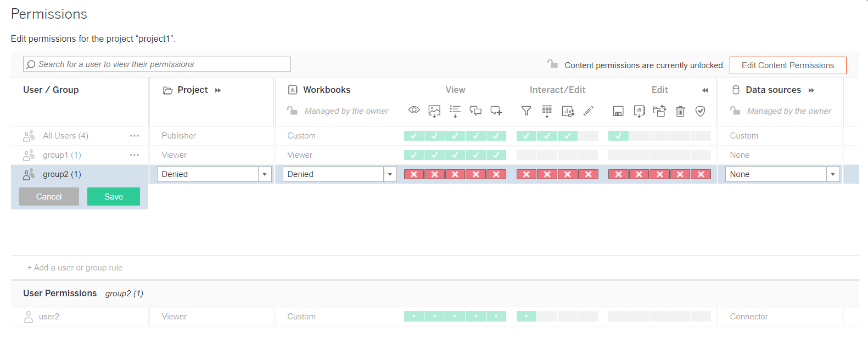This screenshot has height=354, width=868.
Task: Click the Move workbook capability icon
Action: coord(659,111)
